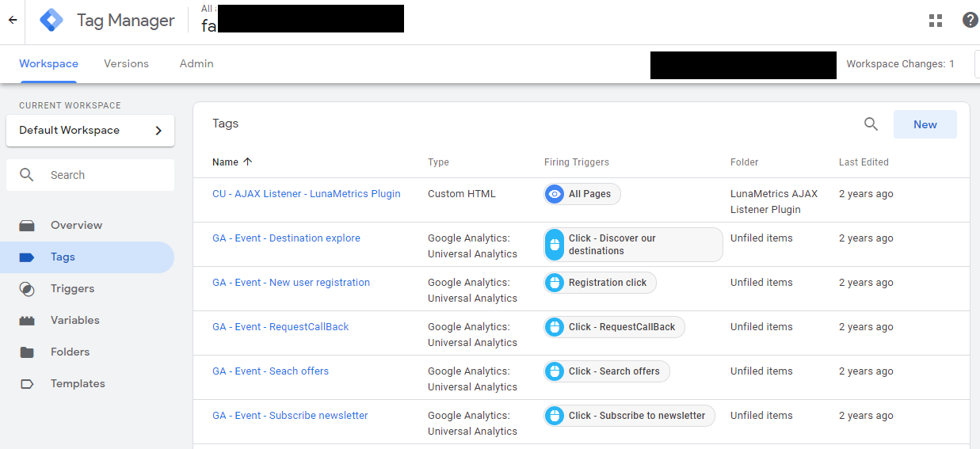This screenshot has height=449, width=980.
Task: Click the Registration click trigger chip
Action: [x=600, y=283]
